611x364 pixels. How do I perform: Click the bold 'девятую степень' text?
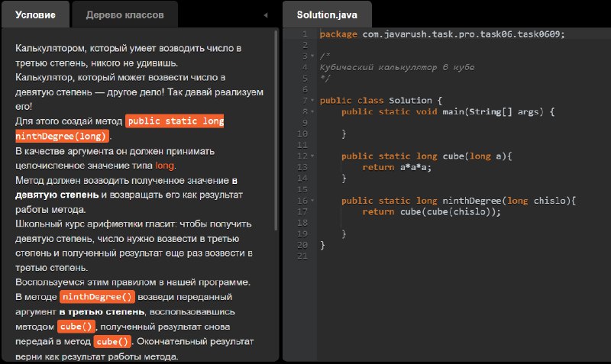click(x=57, y=195)
